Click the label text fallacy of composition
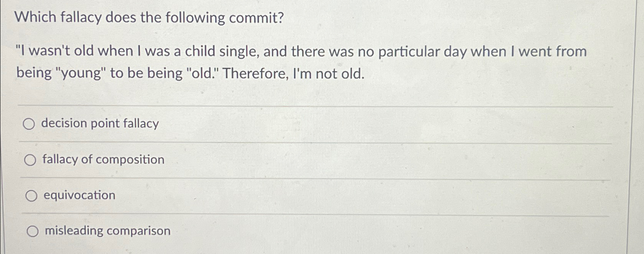644x254 pixels. point(103,160)
